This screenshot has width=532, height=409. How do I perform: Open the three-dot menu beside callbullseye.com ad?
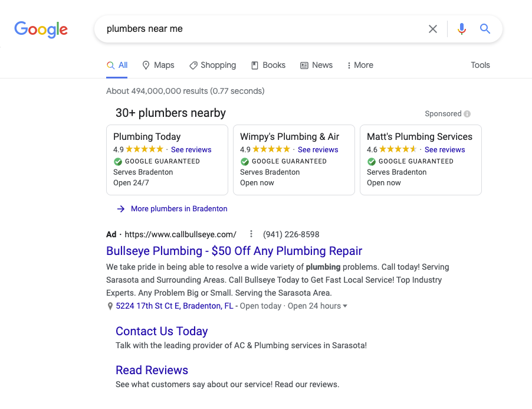pos(251,234)
